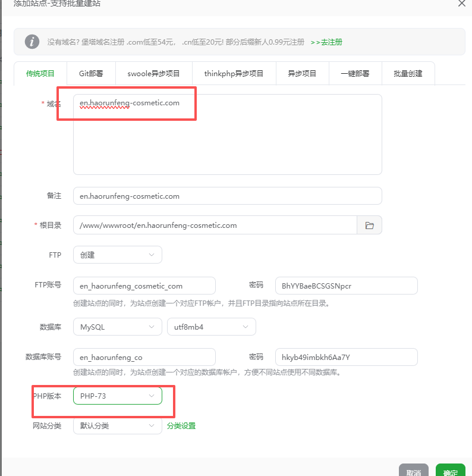Click the 根目录 path input field
Viewport: 472px width, 476px height.
215,225
